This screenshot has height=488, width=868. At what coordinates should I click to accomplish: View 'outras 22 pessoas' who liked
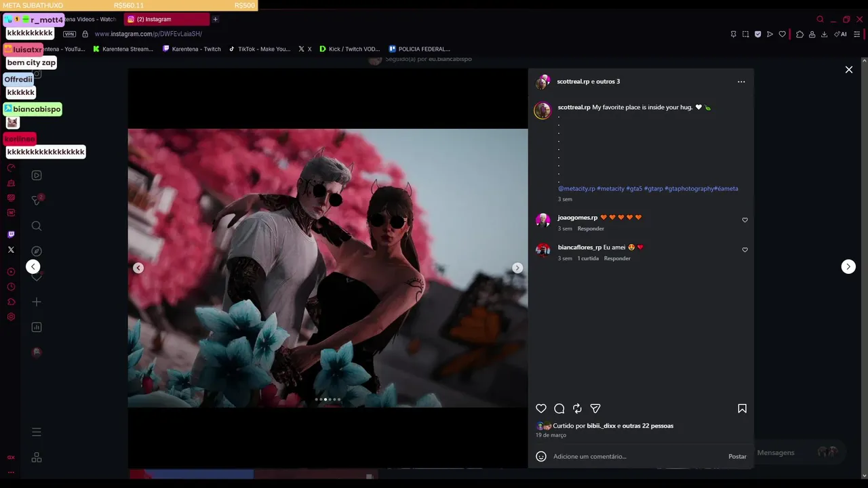click(x=648, y=426)
